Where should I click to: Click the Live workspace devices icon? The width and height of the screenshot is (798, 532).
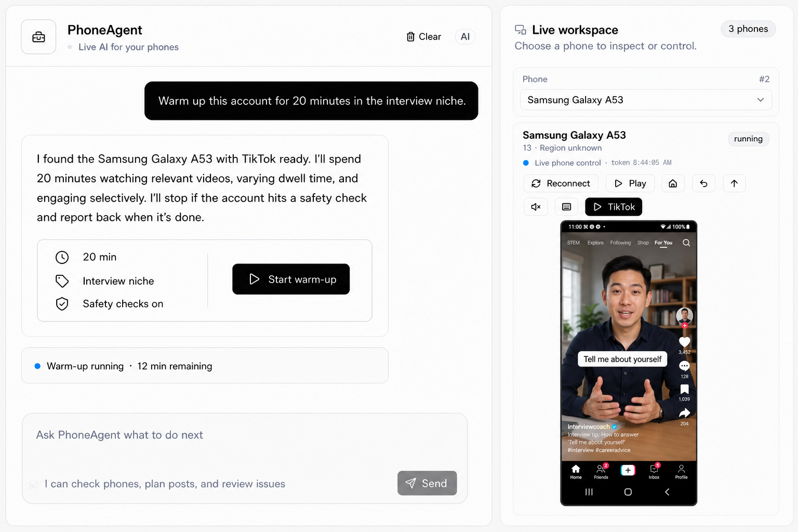[x=520, y=30]
